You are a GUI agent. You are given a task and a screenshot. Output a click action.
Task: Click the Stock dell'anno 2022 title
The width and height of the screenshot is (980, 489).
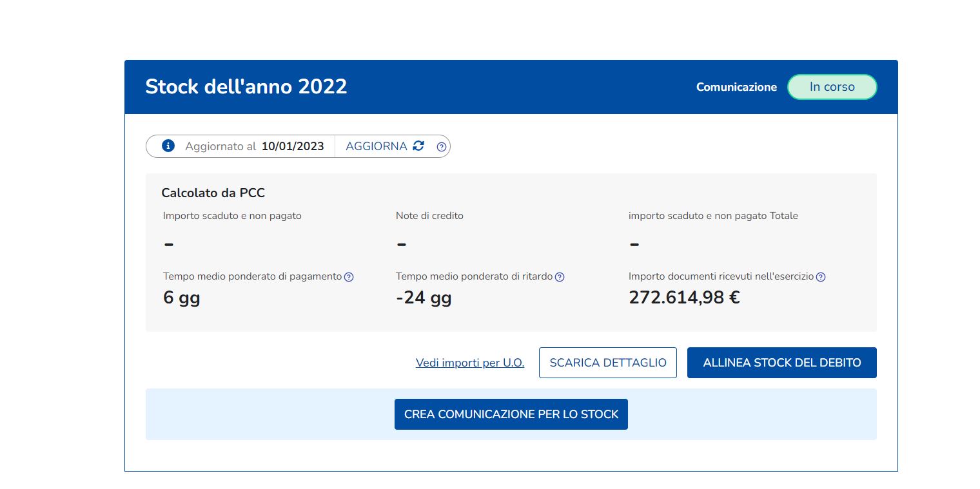point(246,86)
